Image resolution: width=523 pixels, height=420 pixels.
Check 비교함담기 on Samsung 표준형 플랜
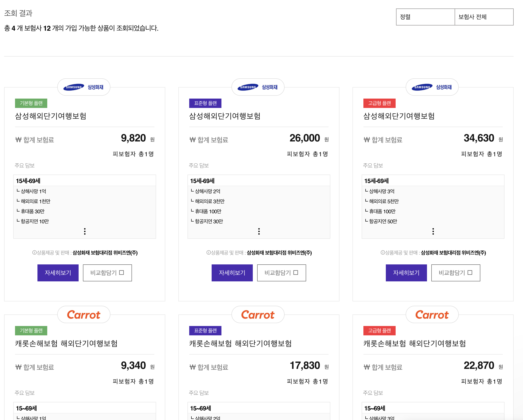(296, 272)
